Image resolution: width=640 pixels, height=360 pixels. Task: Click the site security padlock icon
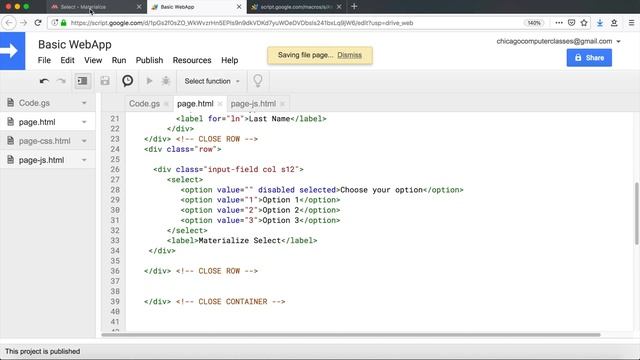click(64, 23)
